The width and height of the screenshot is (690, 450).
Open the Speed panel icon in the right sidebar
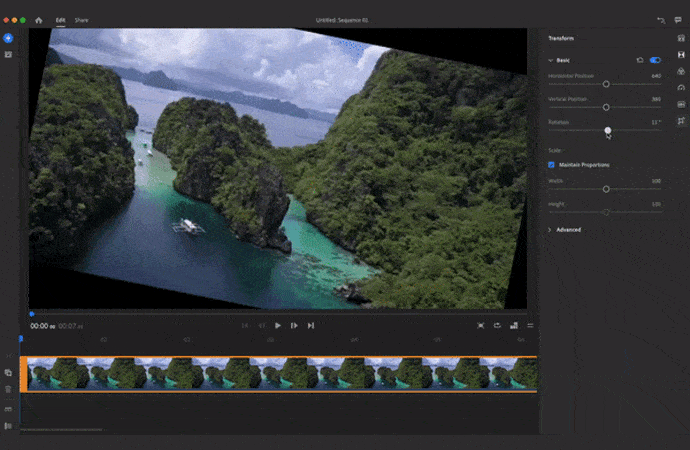tap(681, 88)
